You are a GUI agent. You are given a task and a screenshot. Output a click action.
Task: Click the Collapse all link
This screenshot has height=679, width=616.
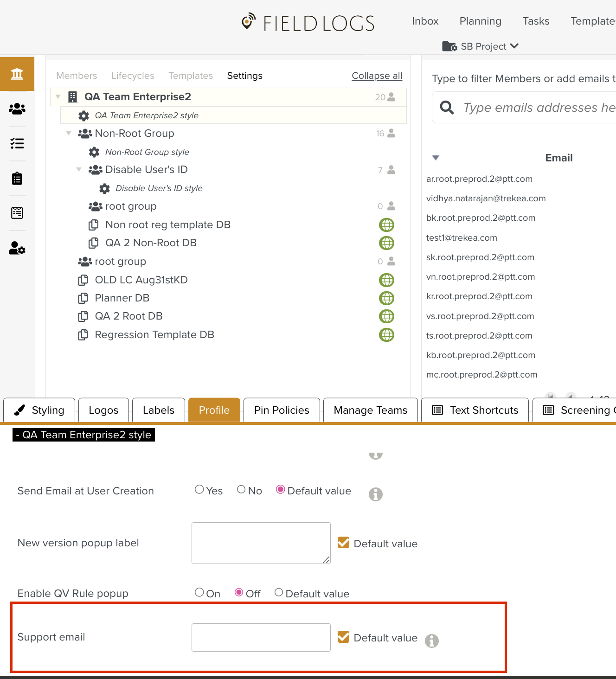[x=377, y=76]
